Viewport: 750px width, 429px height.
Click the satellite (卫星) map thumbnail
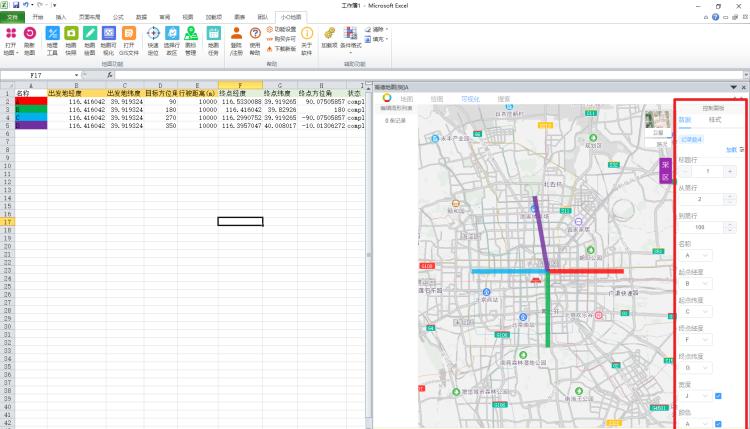[x=657, y=122]
